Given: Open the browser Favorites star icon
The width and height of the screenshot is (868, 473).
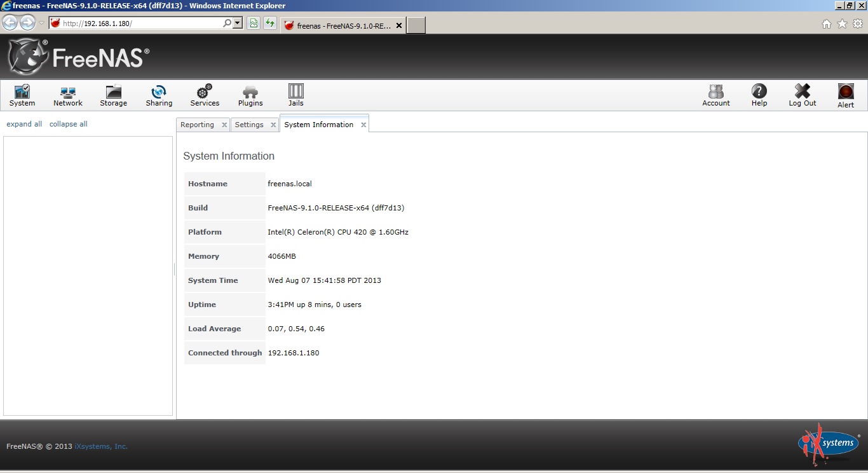Looking at the screenshot, I should pos(843,24).
